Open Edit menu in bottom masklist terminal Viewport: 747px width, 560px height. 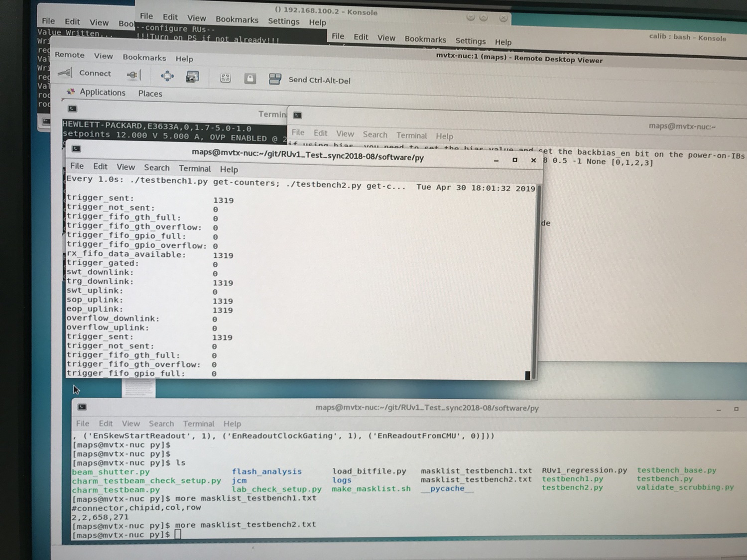[x=106, y=424]
